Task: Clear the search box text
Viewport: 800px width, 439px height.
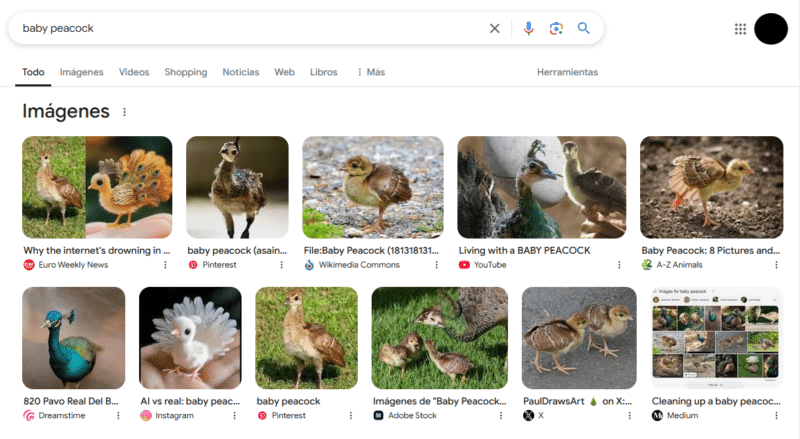Action: coord(494,29)
